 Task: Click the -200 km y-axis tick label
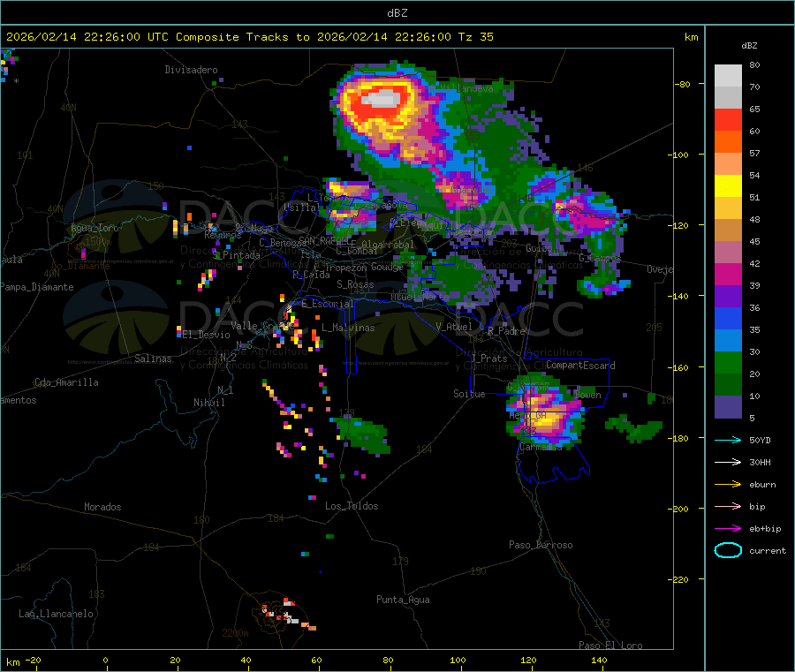point(678,509)
